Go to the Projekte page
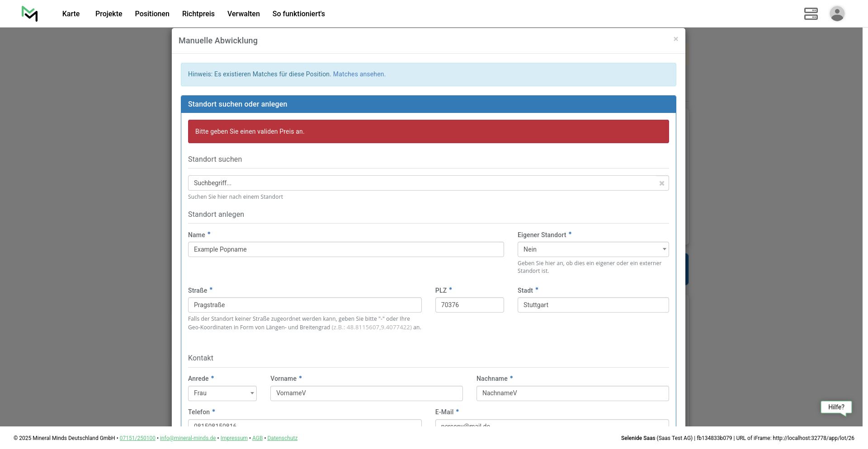This screenshot has width=868, height=449. point(108,14)
